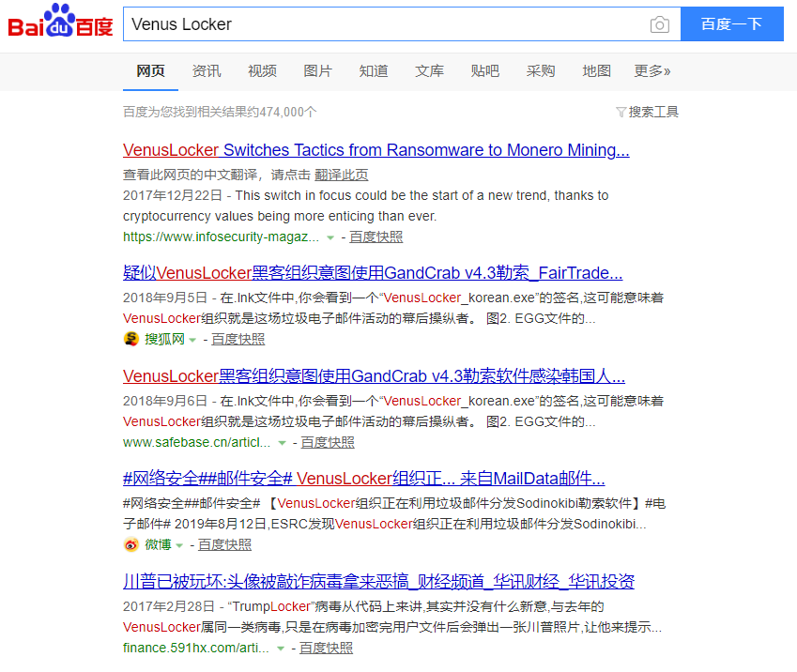Open 百度快照 for safebase.cn result
Image resolution: width=797 pixels, height=672 pixels.
[x=328, y=442]
